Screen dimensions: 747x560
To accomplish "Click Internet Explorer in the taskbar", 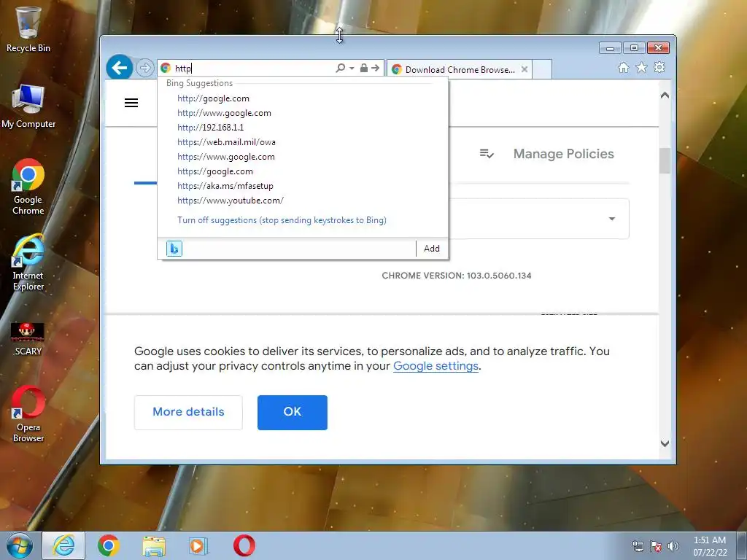I will (x=63, y=545).
